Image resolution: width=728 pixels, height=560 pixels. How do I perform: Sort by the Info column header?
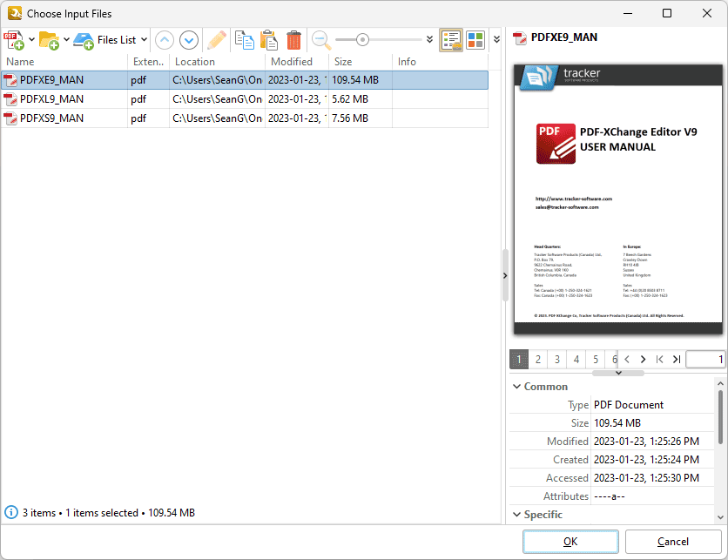tap(440, 62)
